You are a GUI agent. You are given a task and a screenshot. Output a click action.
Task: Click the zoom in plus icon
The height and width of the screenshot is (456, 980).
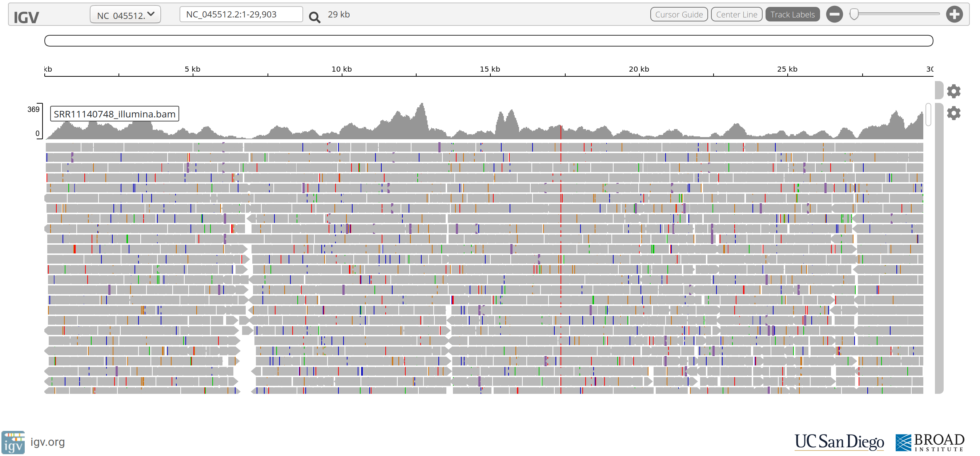(954, 15)
